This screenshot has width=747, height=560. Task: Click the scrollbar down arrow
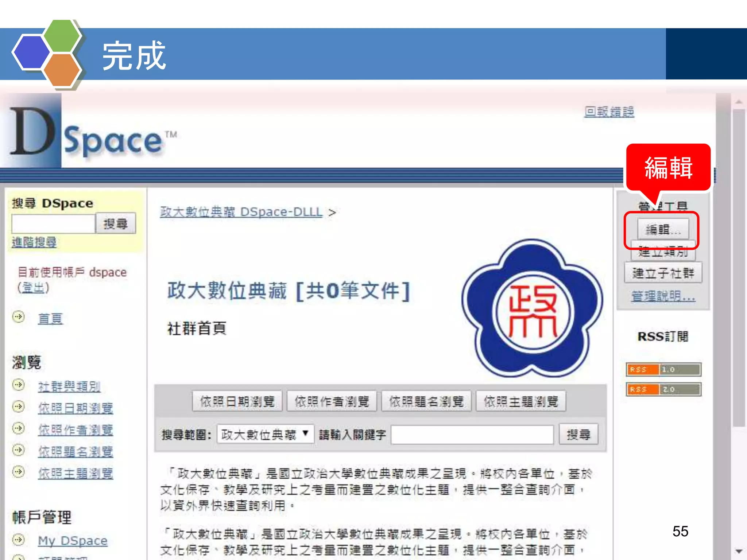(x=739, y=551)
